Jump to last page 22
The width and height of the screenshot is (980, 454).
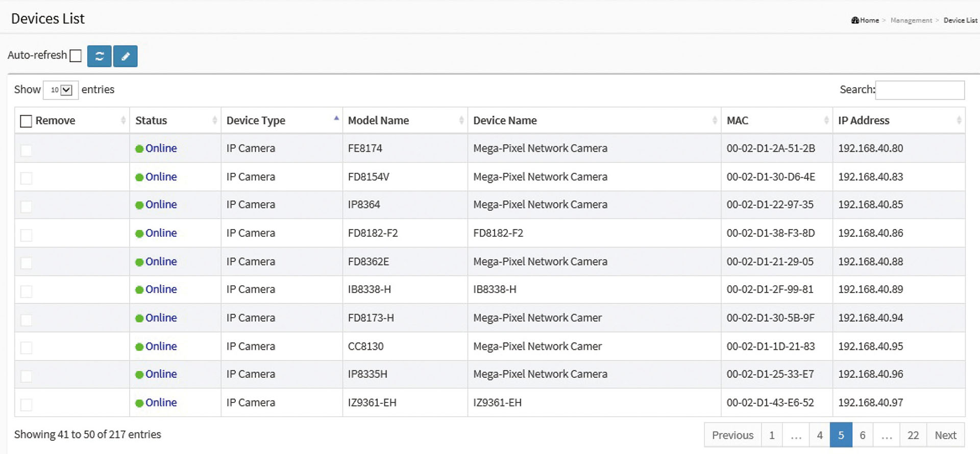[913, 435]
